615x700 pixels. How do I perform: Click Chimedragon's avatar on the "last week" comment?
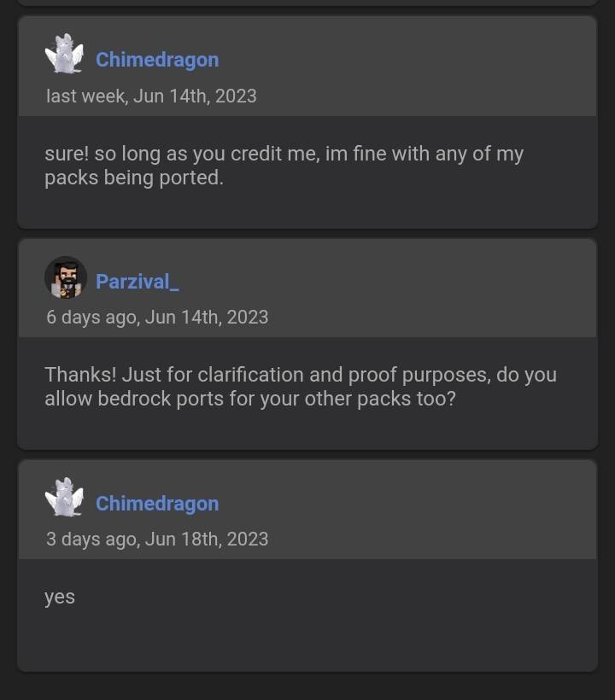64,55
